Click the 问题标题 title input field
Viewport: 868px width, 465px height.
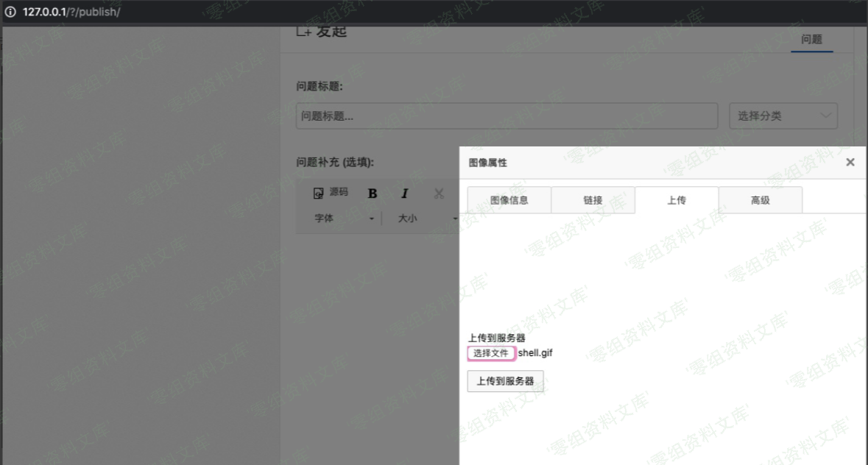tap(507, 116)
